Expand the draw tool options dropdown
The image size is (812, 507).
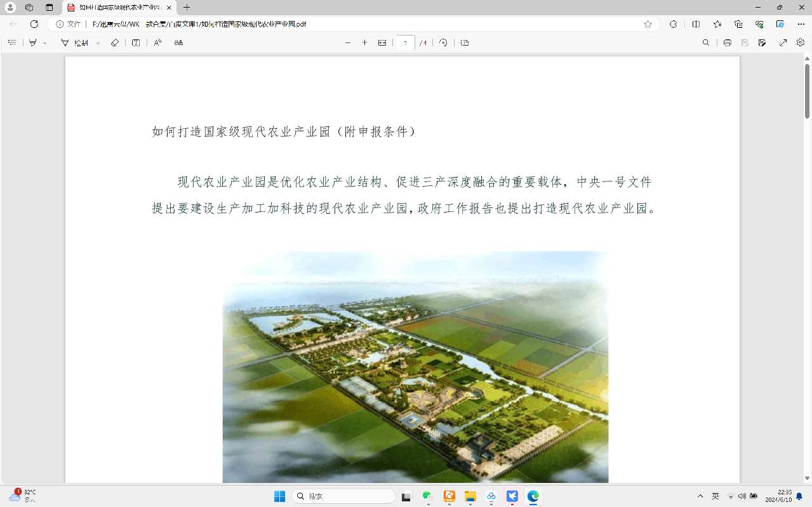pos(98,43)
